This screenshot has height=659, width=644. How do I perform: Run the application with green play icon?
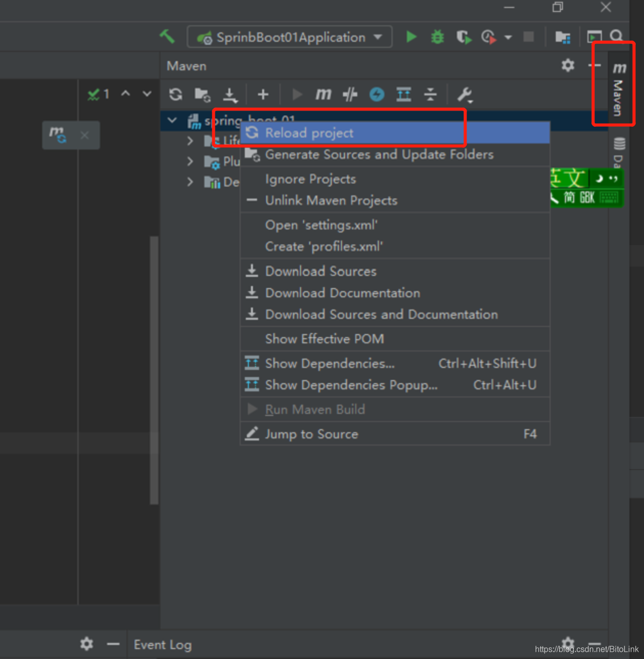click(411, 37)
